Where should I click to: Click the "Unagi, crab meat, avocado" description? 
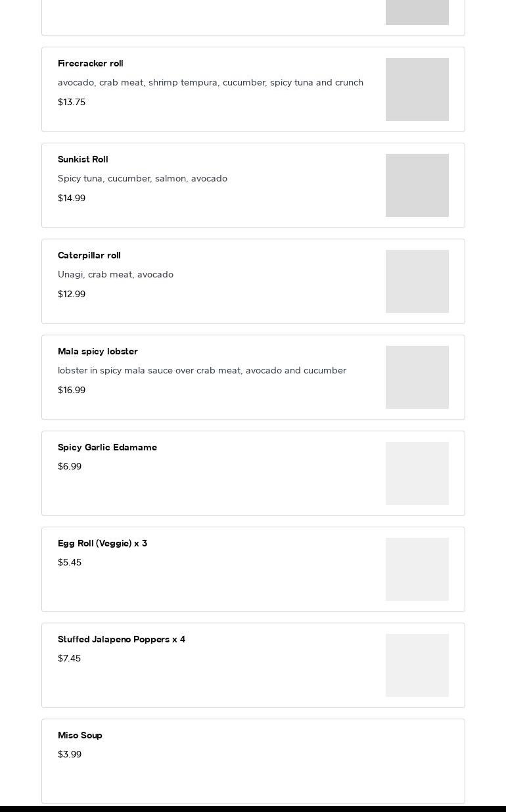point(116,275)
